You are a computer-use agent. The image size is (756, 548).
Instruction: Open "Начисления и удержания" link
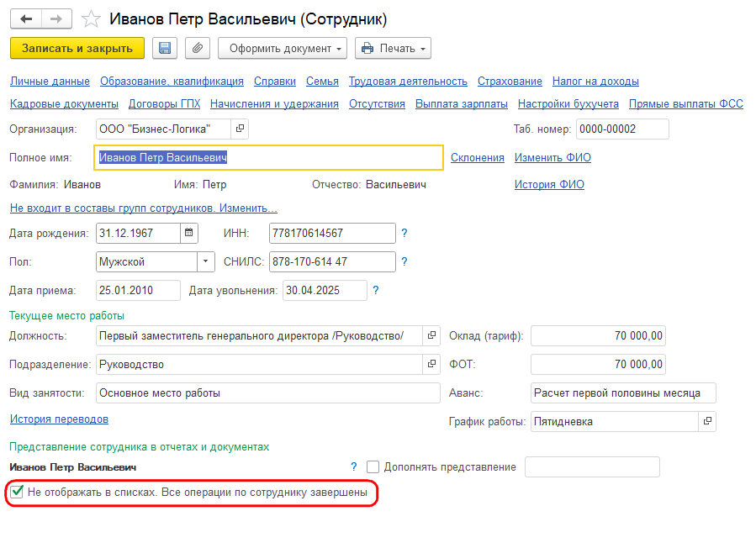pos(274,103)
